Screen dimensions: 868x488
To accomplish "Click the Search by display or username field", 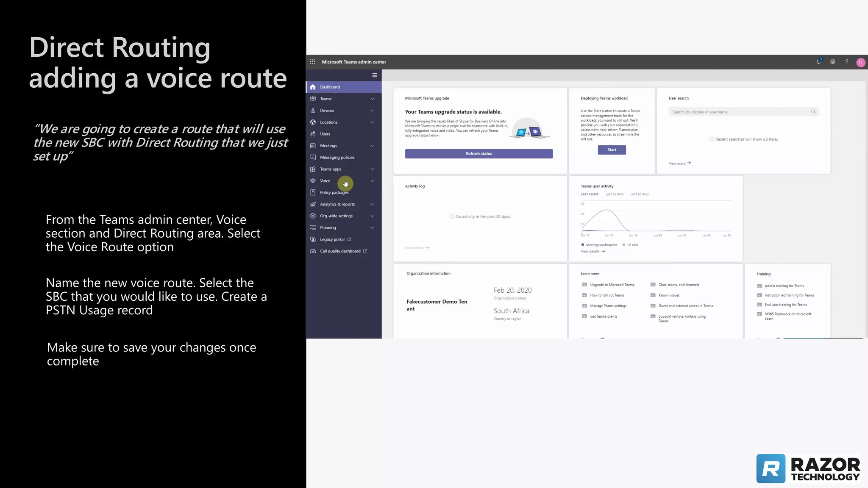I will coord(743,112).
